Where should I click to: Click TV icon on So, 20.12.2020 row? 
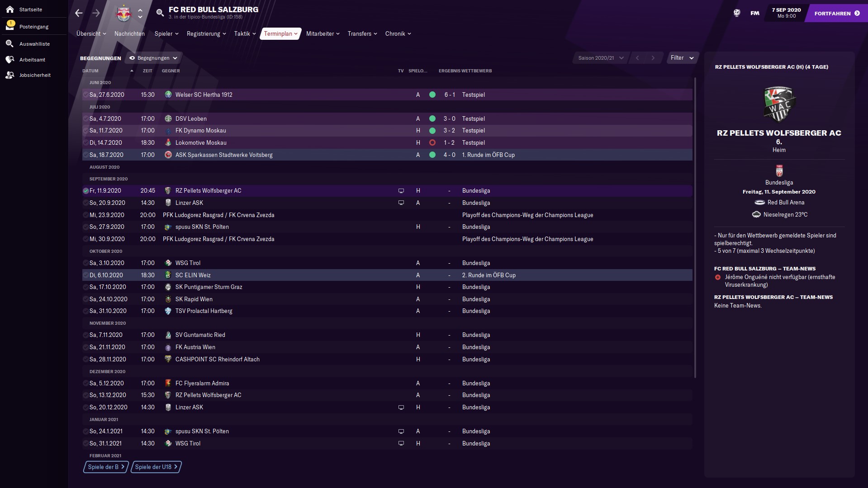click(401, 407)
